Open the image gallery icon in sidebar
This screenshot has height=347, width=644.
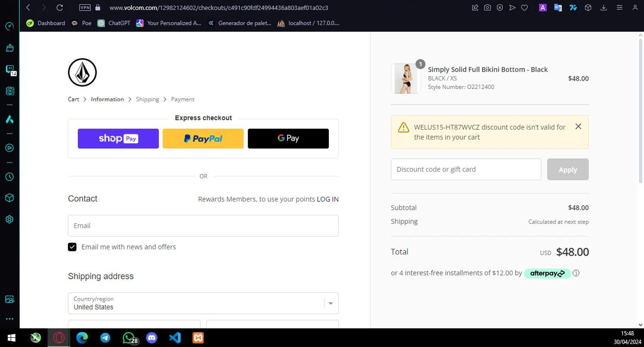pyautogui.click(x=9, y=299)
